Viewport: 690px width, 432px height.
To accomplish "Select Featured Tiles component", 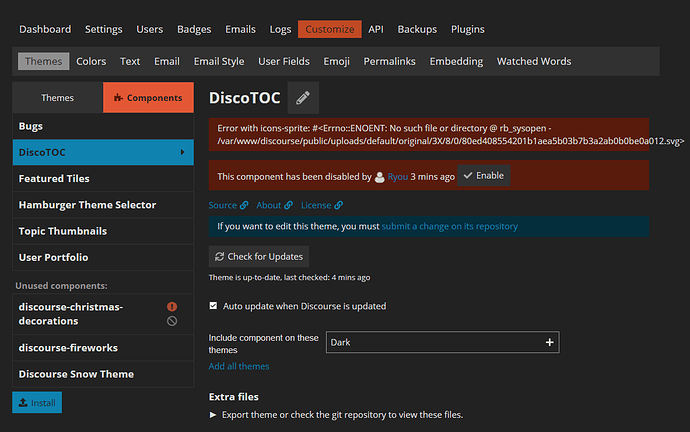I will 103,179.
